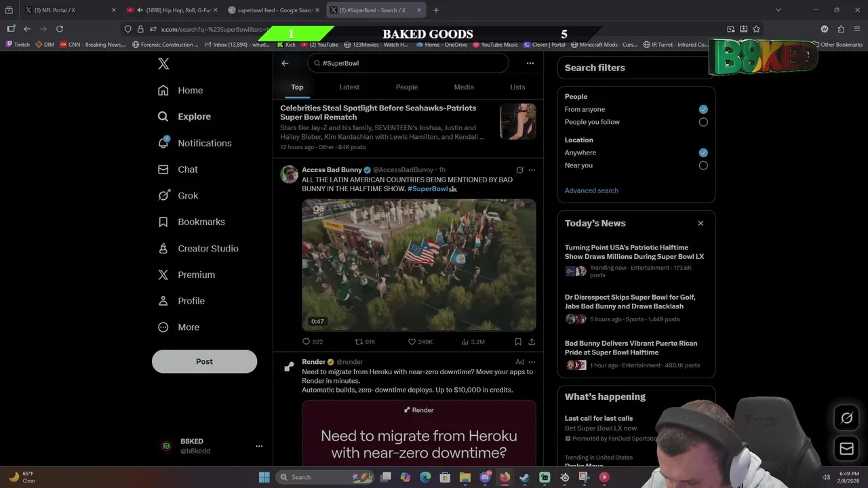The height and width of the screenshot is (488, 868).
Task: Repost the Access Bad Bunny post
Action: coord(365,342)
